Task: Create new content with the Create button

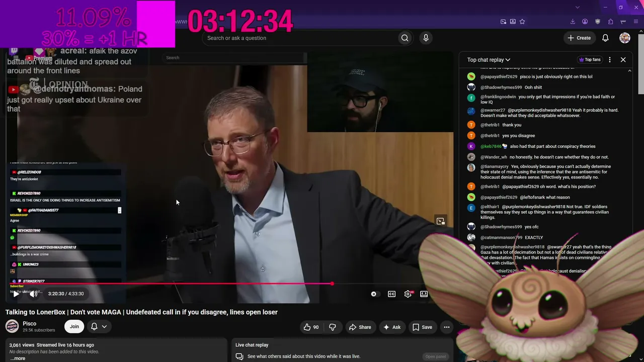Action: pyautogui.click(x=579, y=38)
